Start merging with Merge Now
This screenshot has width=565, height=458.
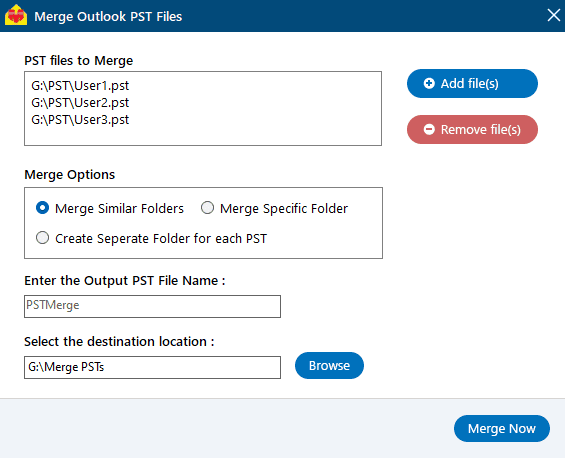502,428
